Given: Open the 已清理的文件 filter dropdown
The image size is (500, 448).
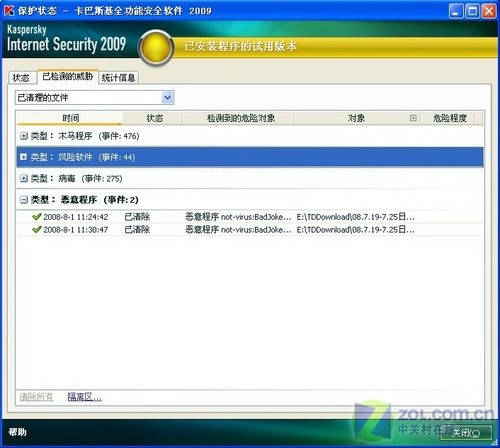Looking at the screenshot, I should tap(168, 98).
